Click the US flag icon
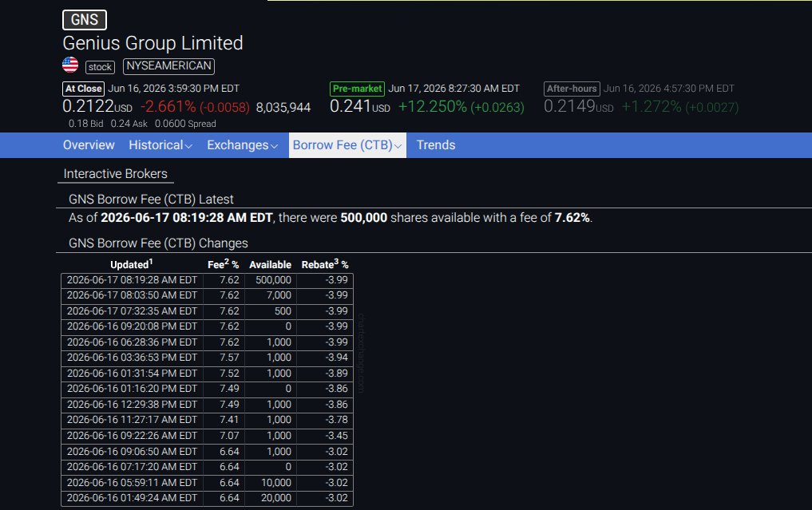The image size is (812, 510). point(70,65)
